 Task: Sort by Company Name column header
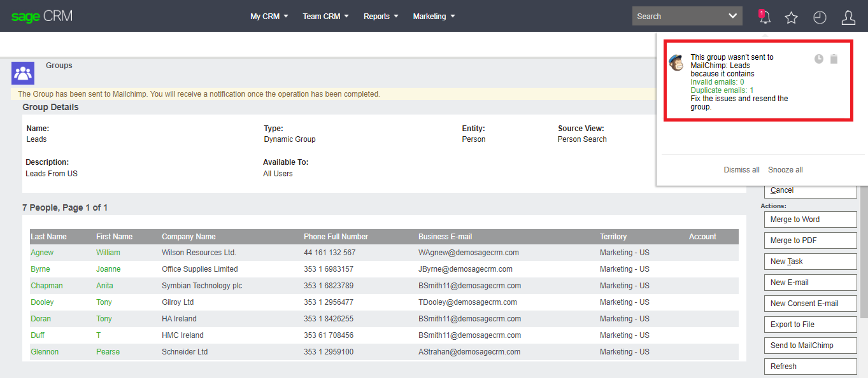pyautogui.click(x=189, y=237)
